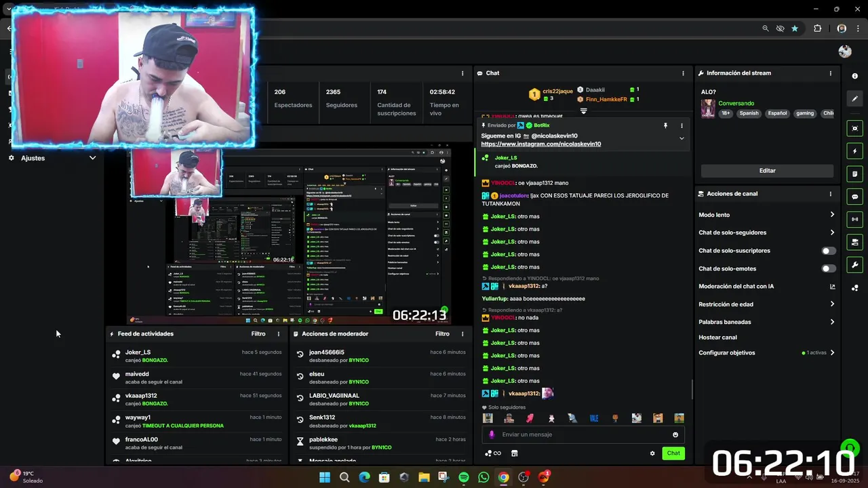868x488 pixels.
Task: Open File Explorer from the taskbar
Action: [424, 477]
